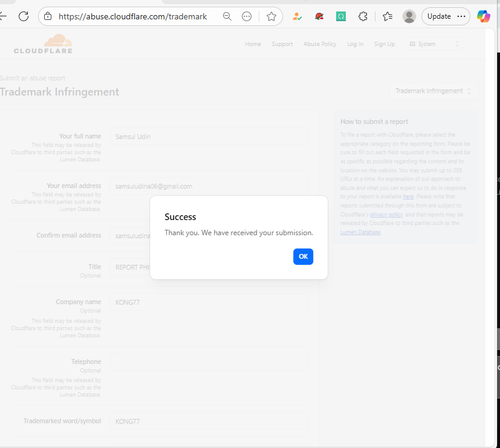
Task: Click the browser refresh icon
Action: [23, 16]
